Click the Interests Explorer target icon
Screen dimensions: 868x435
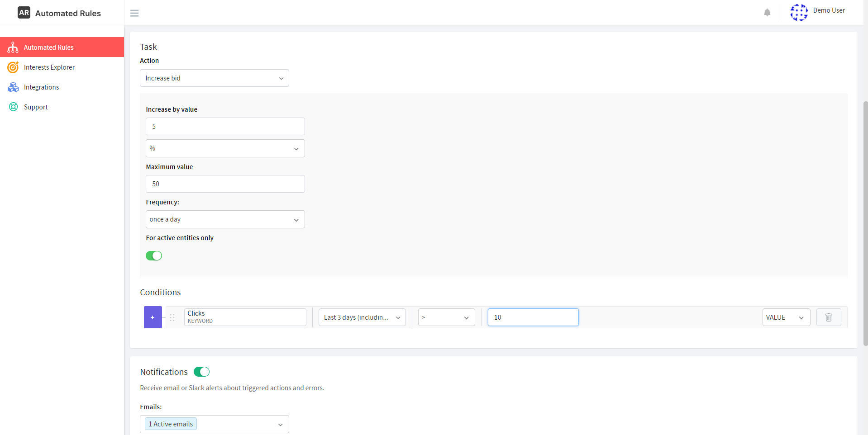(x=13, y=67)
